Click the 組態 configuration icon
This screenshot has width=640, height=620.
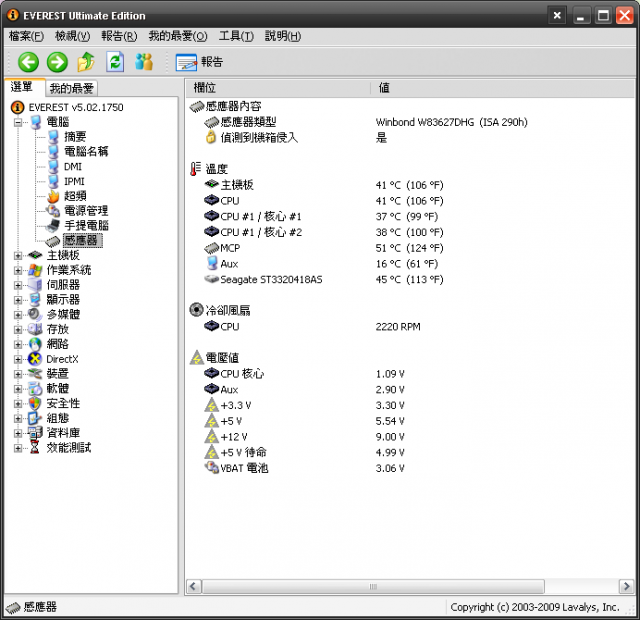35,418
